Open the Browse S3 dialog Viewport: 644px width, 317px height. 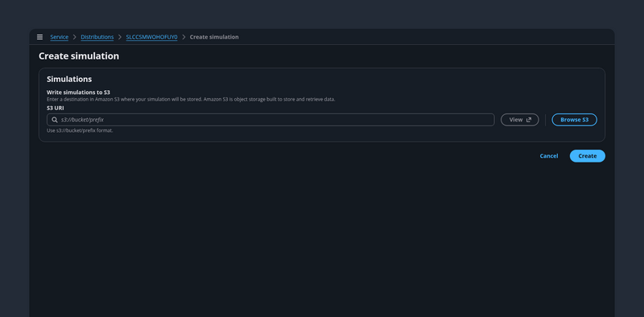[574, 120]
